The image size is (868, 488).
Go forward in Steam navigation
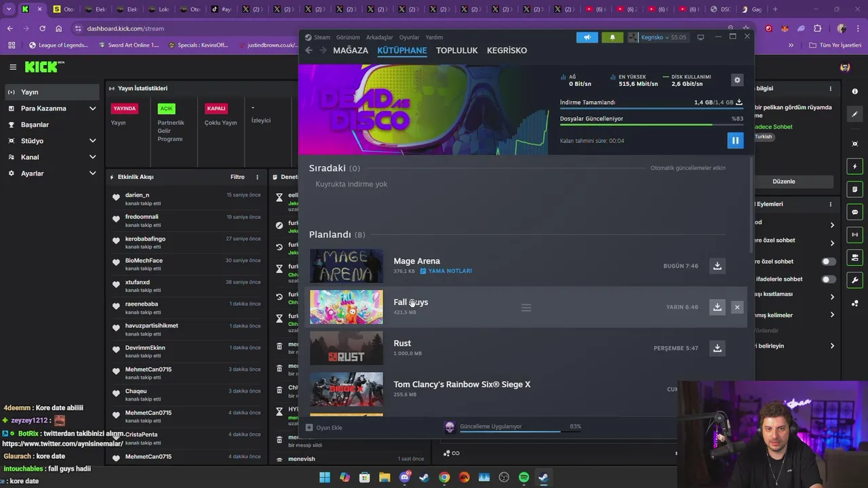point(323,50)
